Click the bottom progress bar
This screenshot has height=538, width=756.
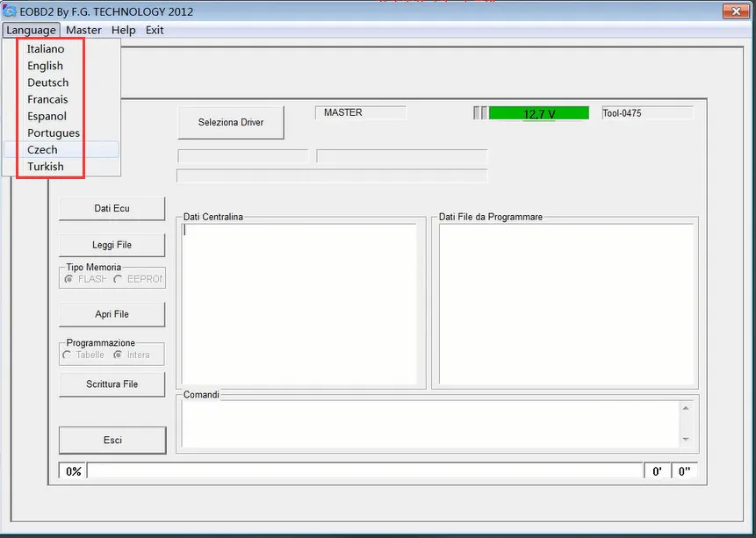pos(365,471)
